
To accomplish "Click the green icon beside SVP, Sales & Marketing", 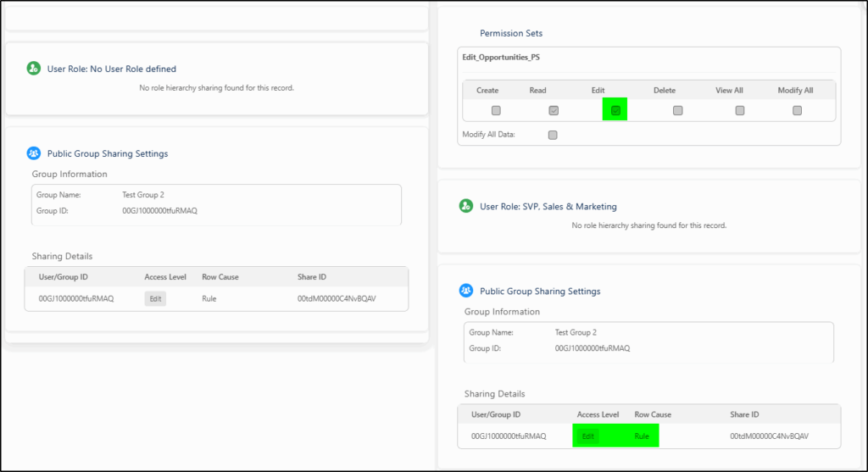I will pos(465,206).
